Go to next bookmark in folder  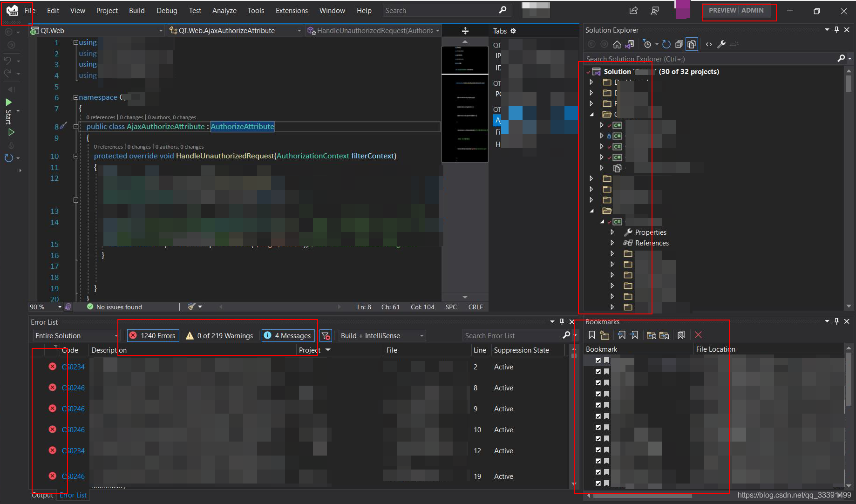pos(664,335)
